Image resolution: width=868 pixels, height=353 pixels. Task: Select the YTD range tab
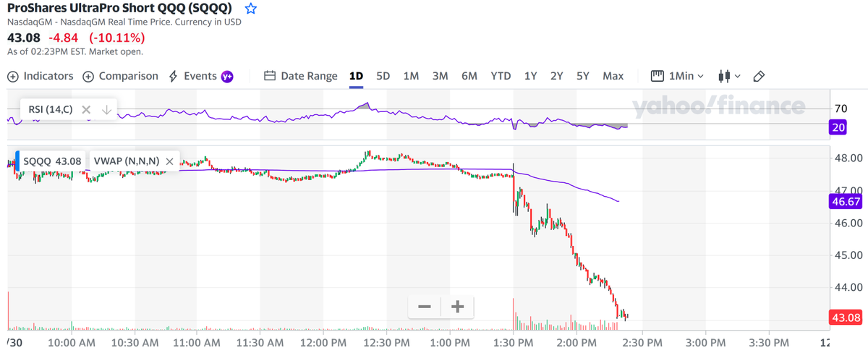point(501,76)
